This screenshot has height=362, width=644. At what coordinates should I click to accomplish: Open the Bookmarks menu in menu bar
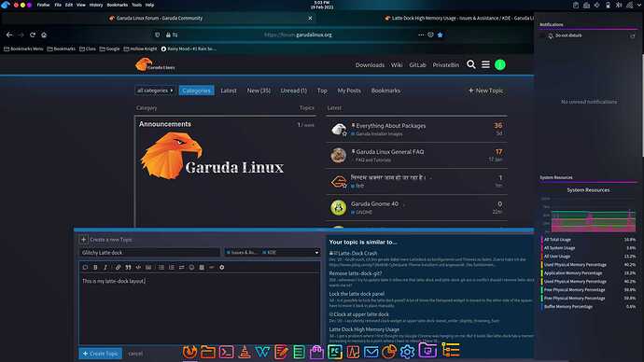click(x=117, y=5)
